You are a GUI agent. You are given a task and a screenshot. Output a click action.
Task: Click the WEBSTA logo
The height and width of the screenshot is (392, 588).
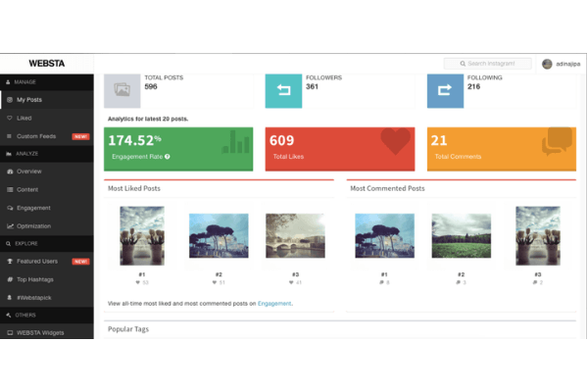[46, 64]
